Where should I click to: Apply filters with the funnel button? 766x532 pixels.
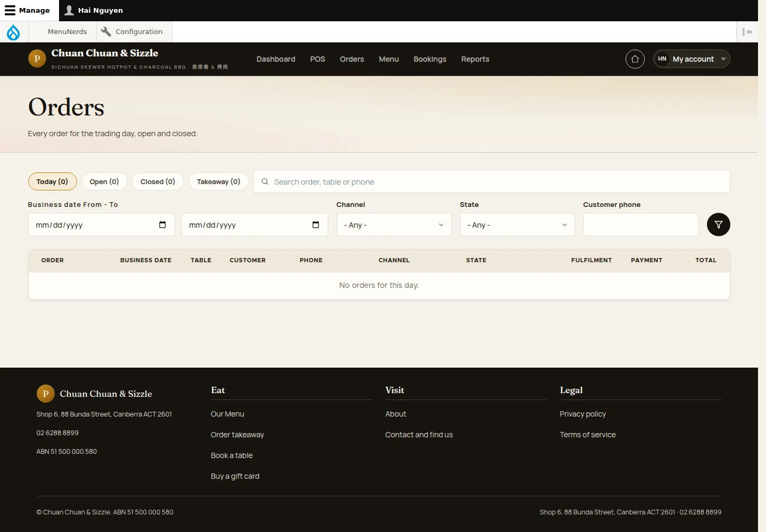point(719,225)
